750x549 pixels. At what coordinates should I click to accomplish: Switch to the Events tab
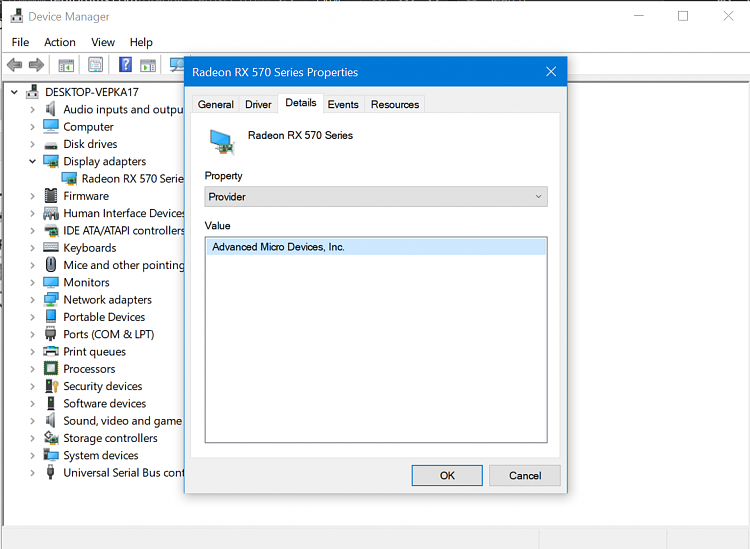(x=343, y=104)
